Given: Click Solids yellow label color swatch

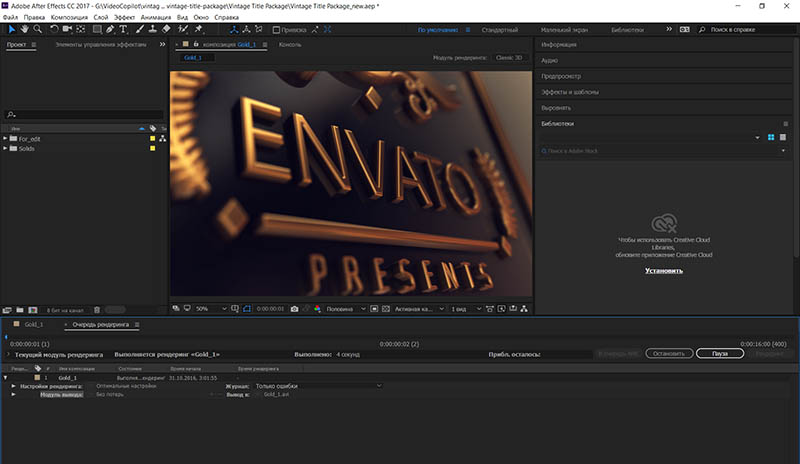Looking at the screenshot, I should click(x=152, y=148).
